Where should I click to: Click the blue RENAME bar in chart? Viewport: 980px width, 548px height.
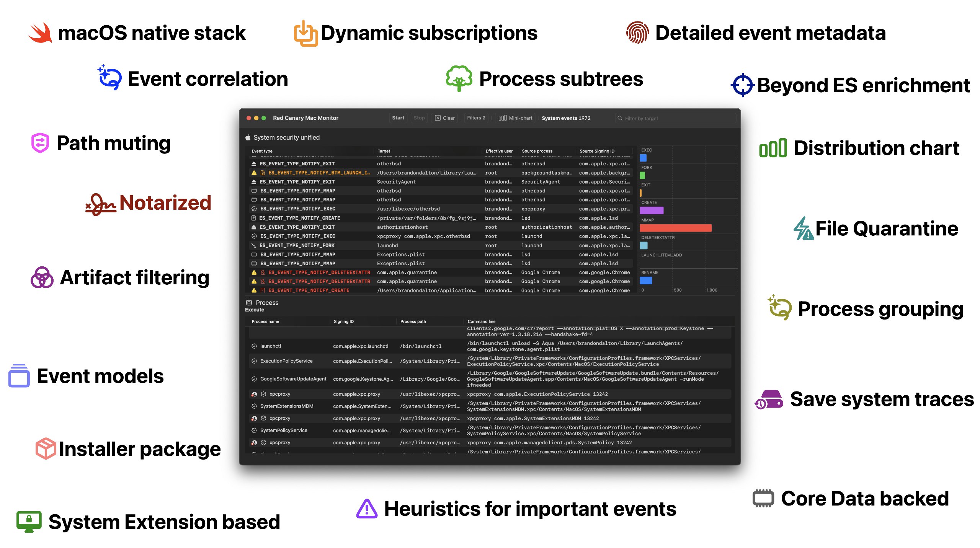646,281
